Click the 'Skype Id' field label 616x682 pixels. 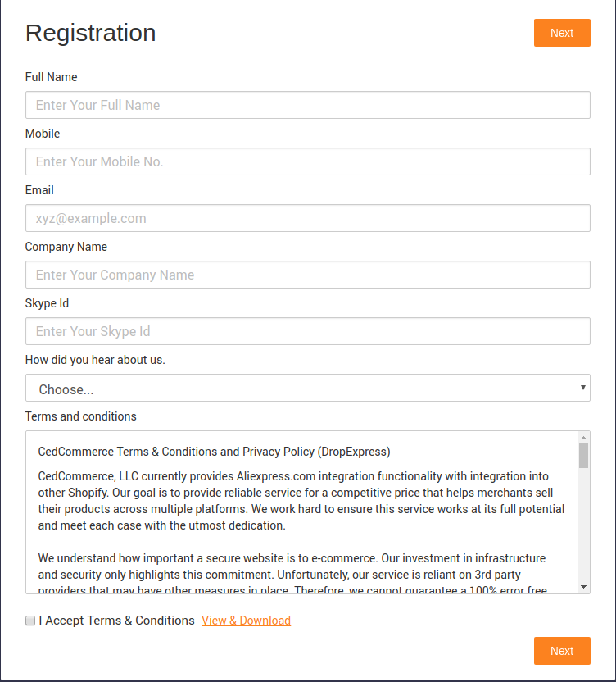click(x=47, y=303)
